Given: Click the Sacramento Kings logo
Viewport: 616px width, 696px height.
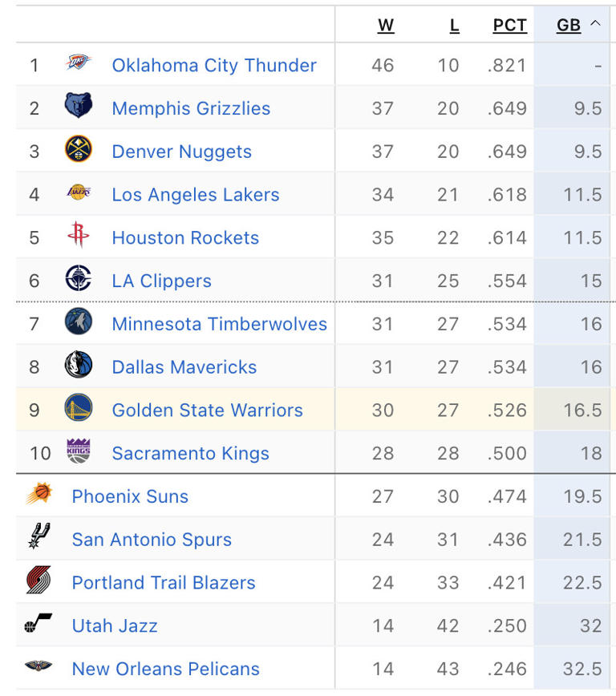Looking at the screenshot, I should 79,453.
